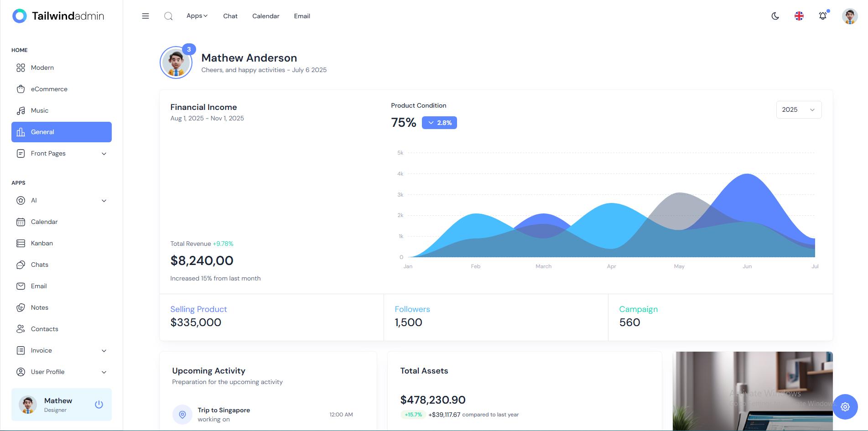Open the Apps dropdown menu

(x=197, y=16)
